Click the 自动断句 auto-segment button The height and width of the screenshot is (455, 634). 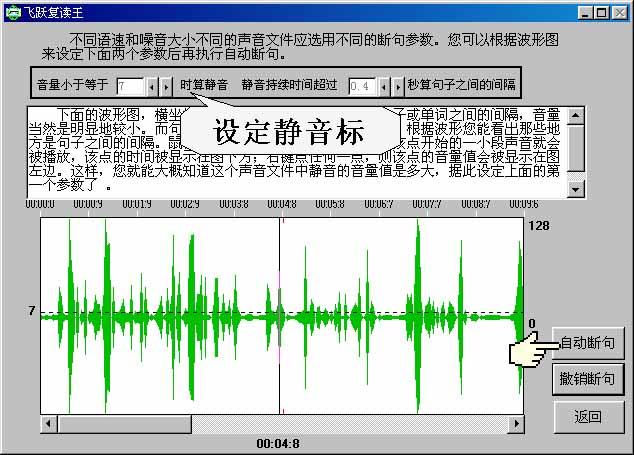pyautogui.click(x=590, y=343)
